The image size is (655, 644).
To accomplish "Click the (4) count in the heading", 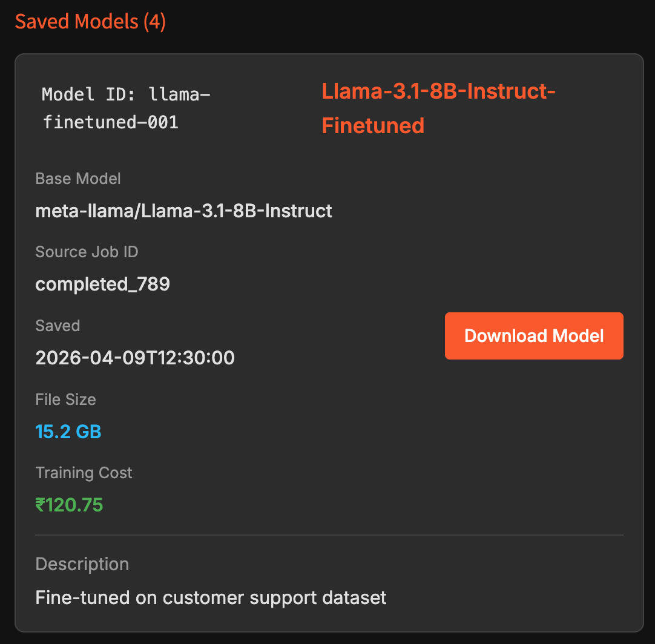I will [x=154, y=22].
